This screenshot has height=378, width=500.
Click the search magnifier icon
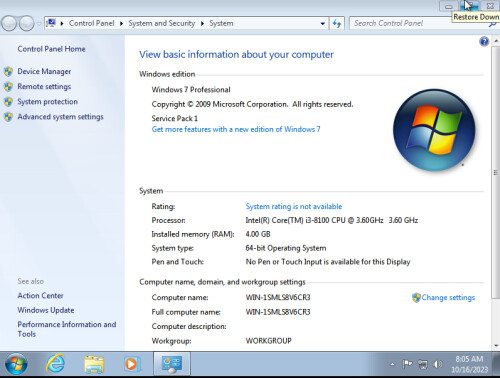[x=493, y=25]
